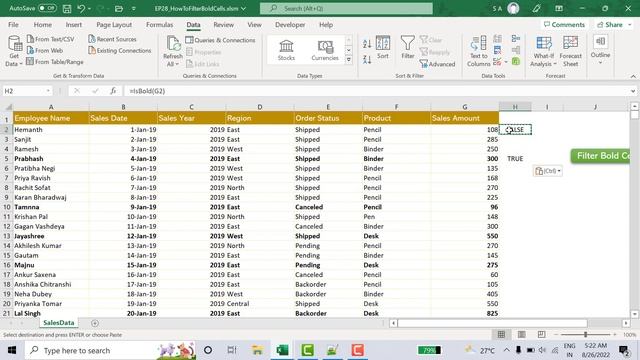Viewport: 640px width, 360px height.
Task: Open the Customize Quick Access Toolbar dropdown
Action: (x=133, y=9)
